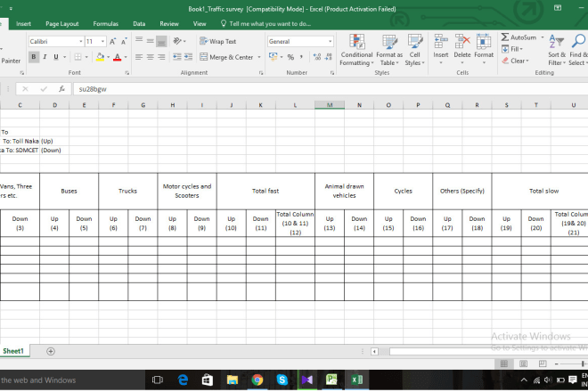Toggle Italic formatting

pos(44,57)
